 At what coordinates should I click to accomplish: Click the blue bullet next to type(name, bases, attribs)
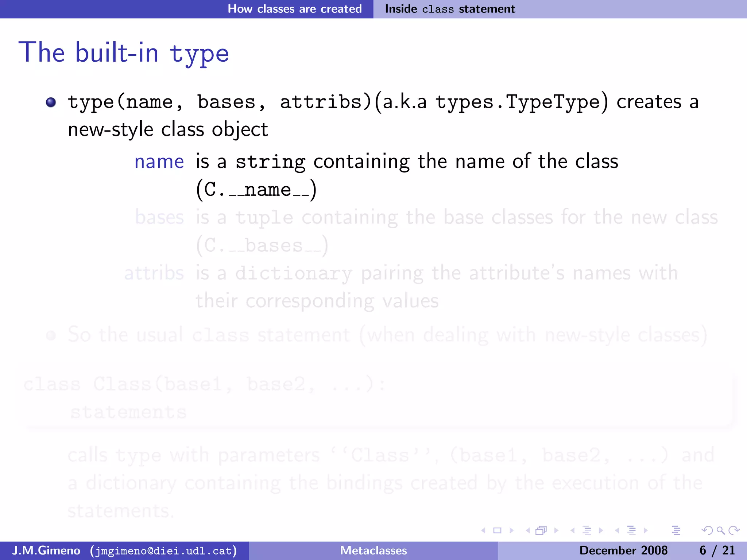point(51,102)
